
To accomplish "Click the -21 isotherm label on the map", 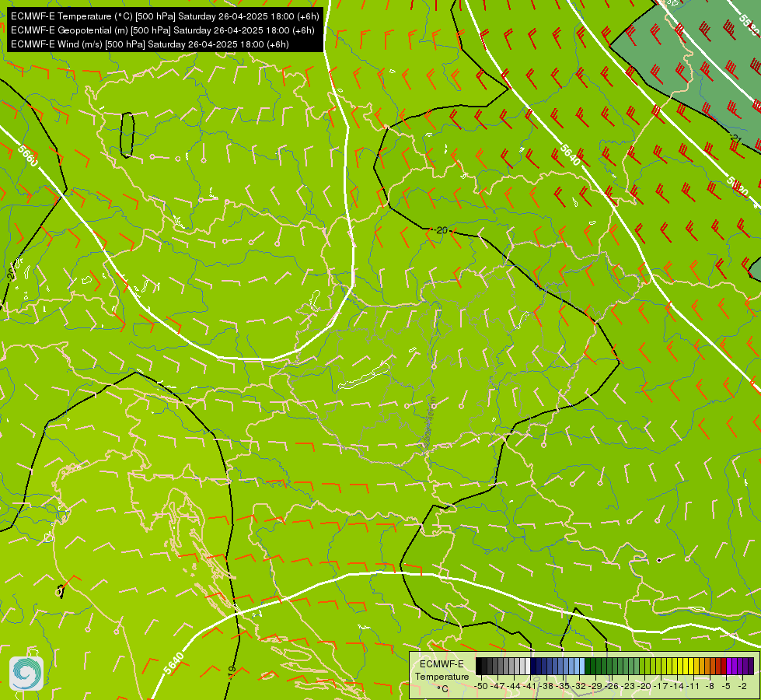I will click(x=735, y=139).
